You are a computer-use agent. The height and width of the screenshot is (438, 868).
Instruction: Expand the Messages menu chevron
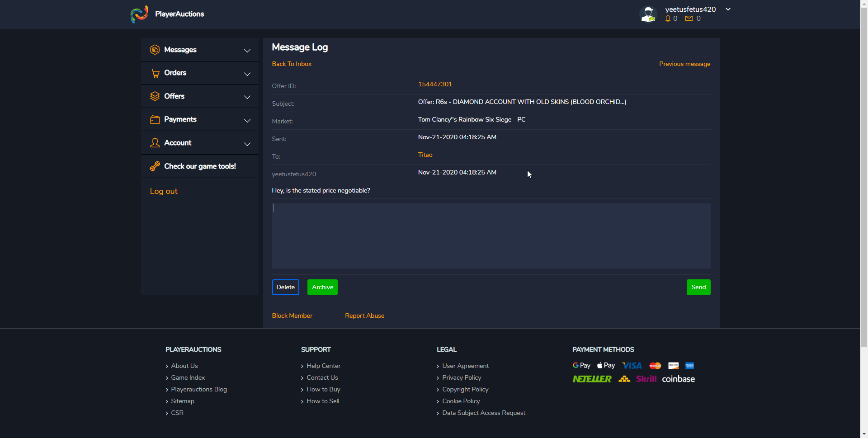(x=247, y=51)
